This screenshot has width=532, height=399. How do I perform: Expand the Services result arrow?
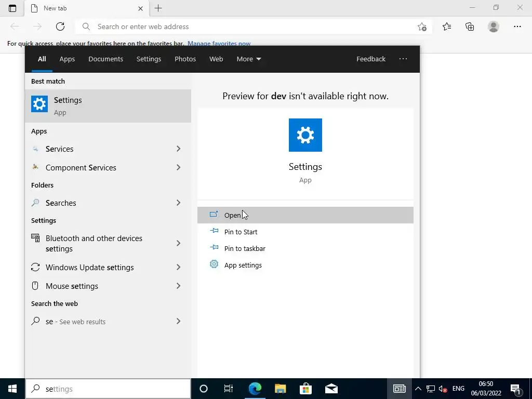click(x=179, y=149)
